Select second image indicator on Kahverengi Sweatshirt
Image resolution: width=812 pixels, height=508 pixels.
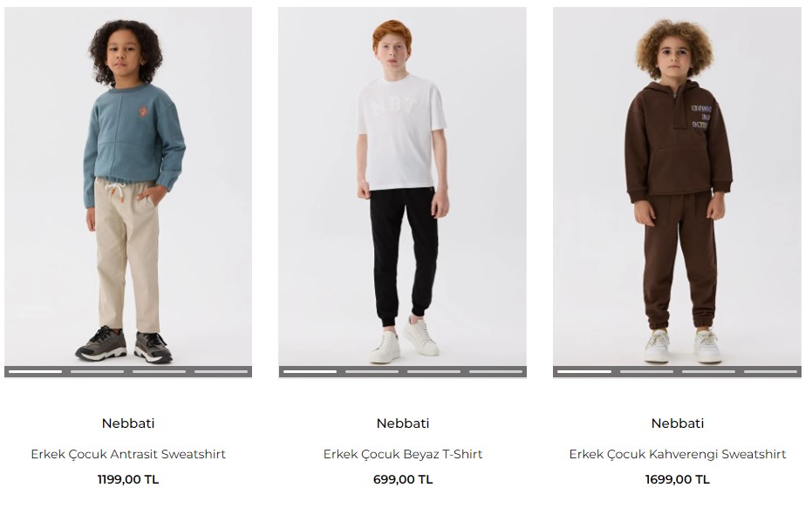[x=646, y=371]
